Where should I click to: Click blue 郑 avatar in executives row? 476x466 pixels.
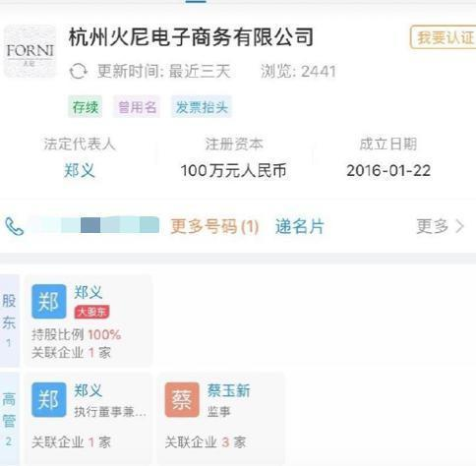coord(49,400)
